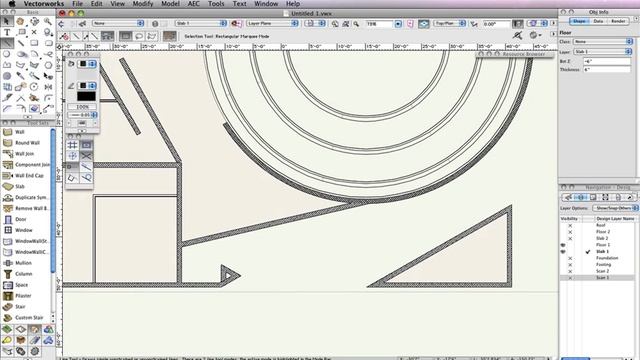Open the Top/Plan view dropdown
The image size is (640, 360).
tap(449, 23)
